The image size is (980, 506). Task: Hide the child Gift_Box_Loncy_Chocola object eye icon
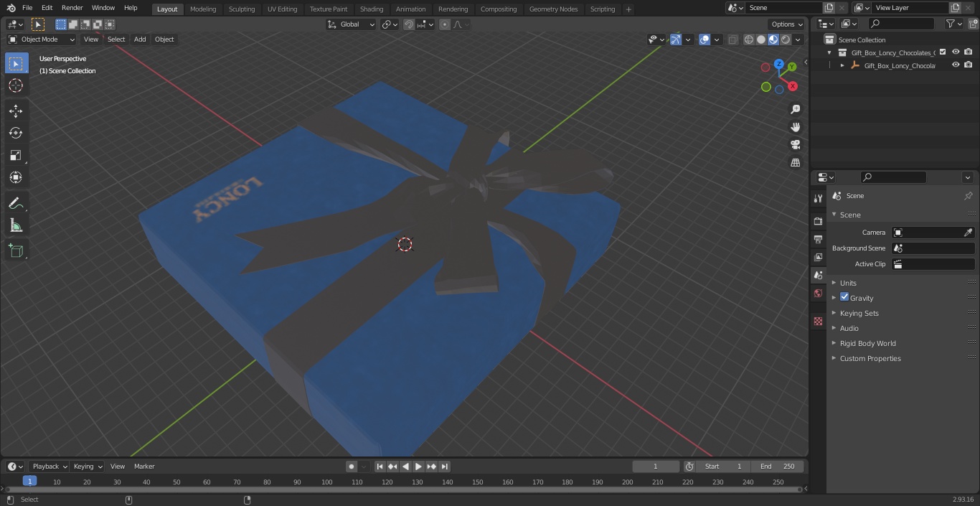click(956, 65)
